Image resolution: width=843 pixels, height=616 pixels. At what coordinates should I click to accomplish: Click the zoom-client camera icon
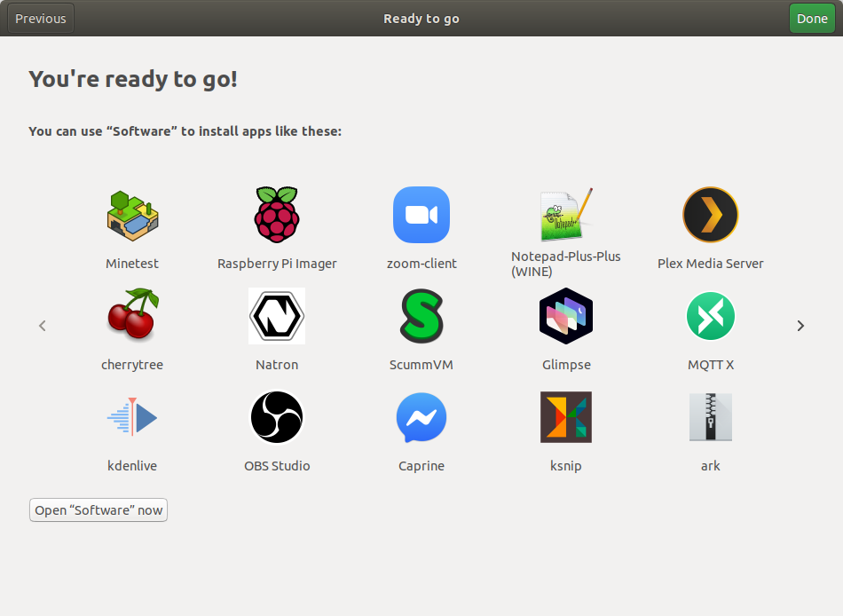[421, 215]
